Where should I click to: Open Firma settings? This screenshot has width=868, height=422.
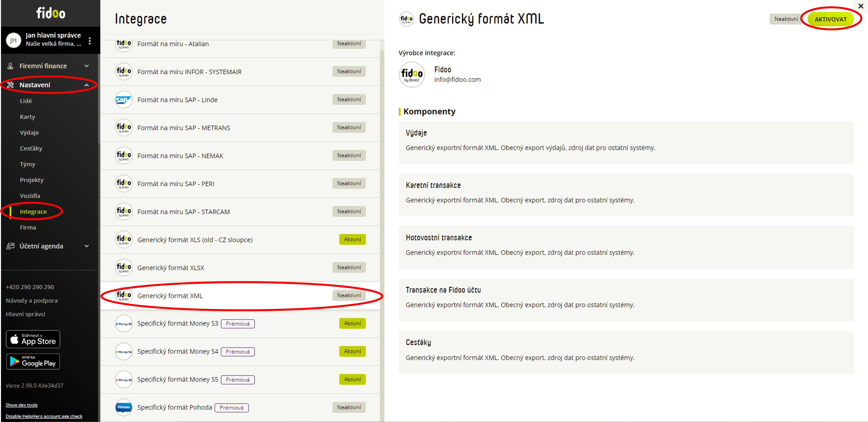coord(28,227)
